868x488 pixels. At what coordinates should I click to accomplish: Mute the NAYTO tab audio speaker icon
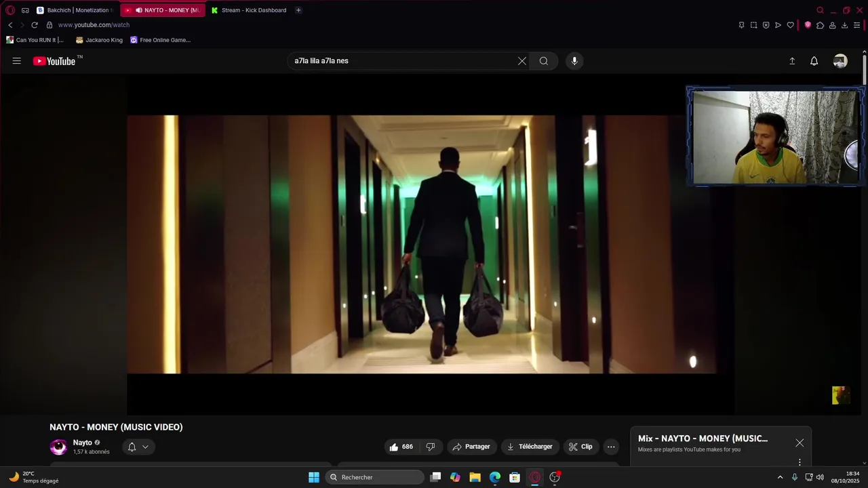(x=138, y=10)
